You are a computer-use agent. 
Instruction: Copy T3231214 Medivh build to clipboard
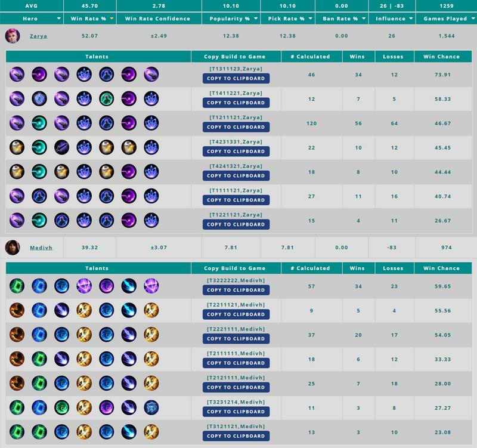coord(236,412)
